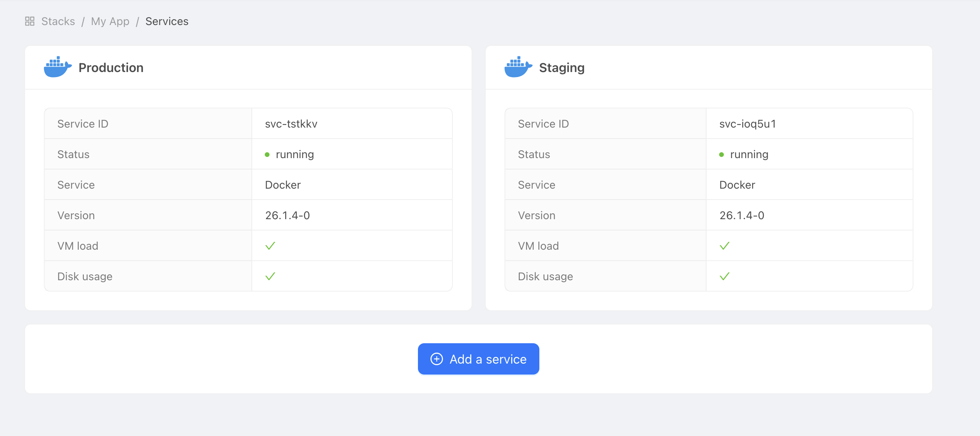
Task: Click the Staging VM load checkmark
Action: (725, 246)
